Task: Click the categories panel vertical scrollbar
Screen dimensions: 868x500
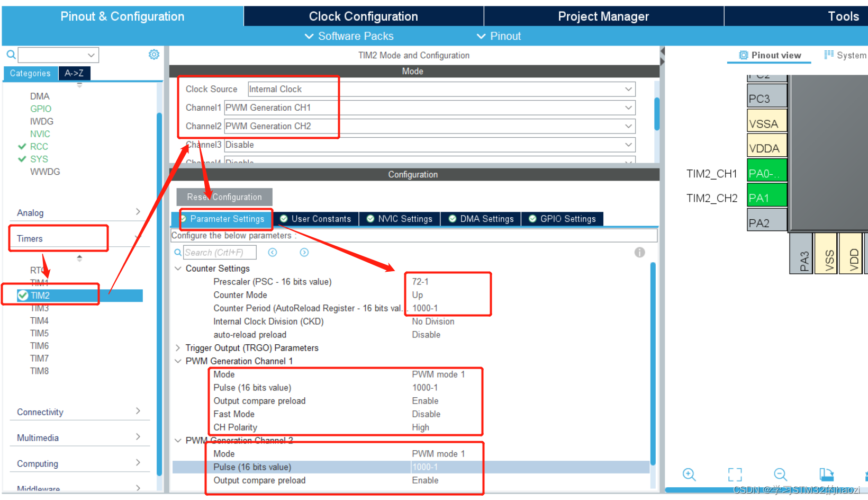Action: [x=159, y=293]
